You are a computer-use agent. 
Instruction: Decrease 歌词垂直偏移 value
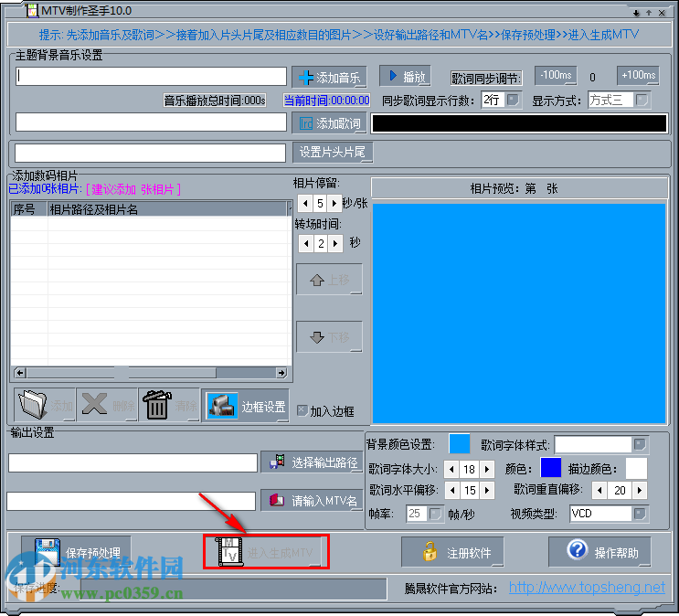pos(599,491)
